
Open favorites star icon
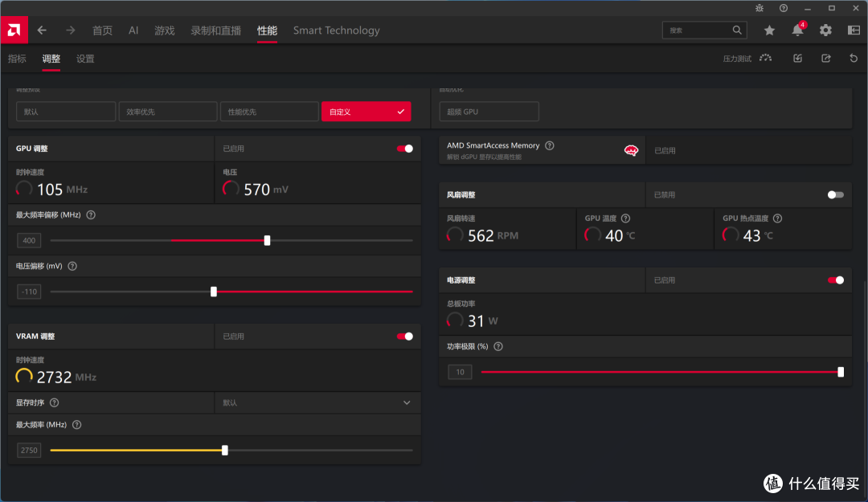(x=769, y=31)
